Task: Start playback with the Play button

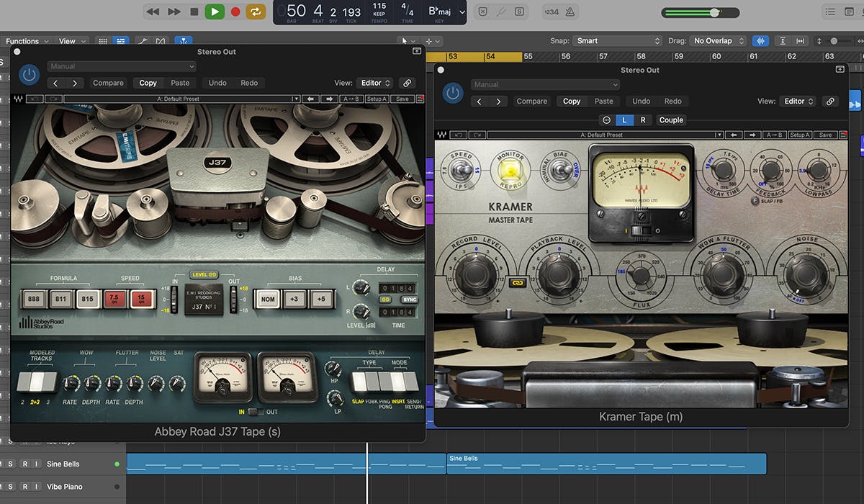Action: click(x=214, y=11)
